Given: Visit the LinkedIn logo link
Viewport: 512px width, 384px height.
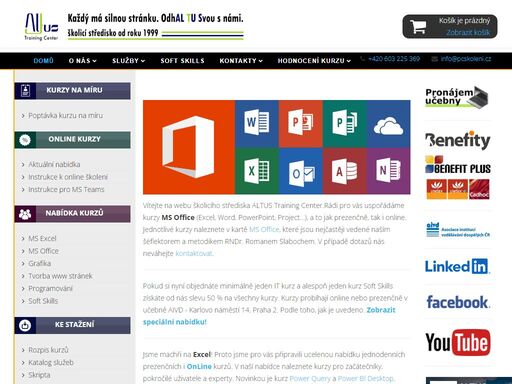Looking at the screenshot, I should pyautogui.click(x=457, y=266).
